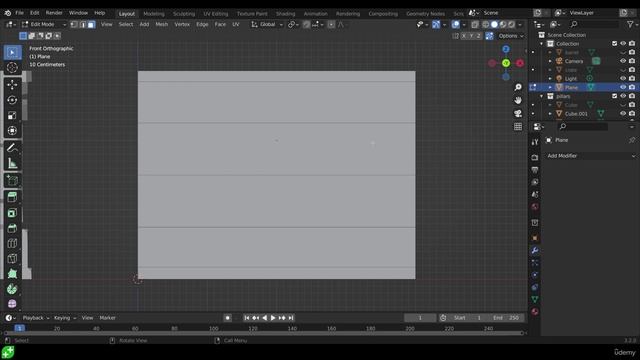
Task: Open the Edit Mode dropdown
Action: (44, 24)
